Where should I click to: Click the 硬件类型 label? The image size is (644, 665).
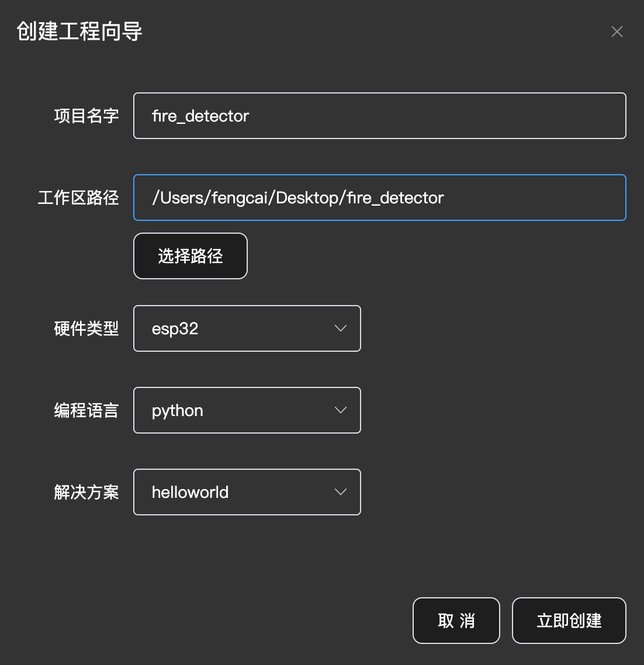pyautogui.click(x=86, y=328)
